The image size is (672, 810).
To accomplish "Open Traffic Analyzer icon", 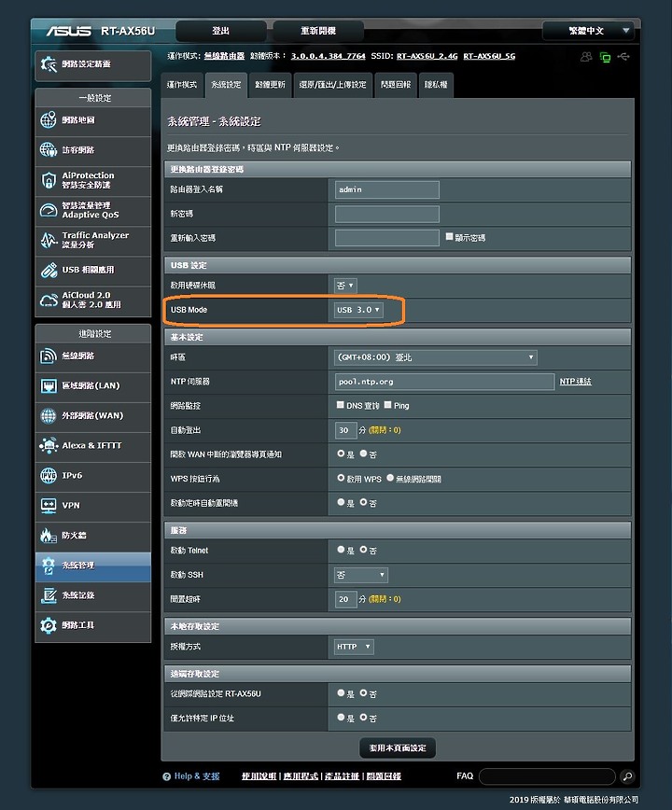I will 49,240.
